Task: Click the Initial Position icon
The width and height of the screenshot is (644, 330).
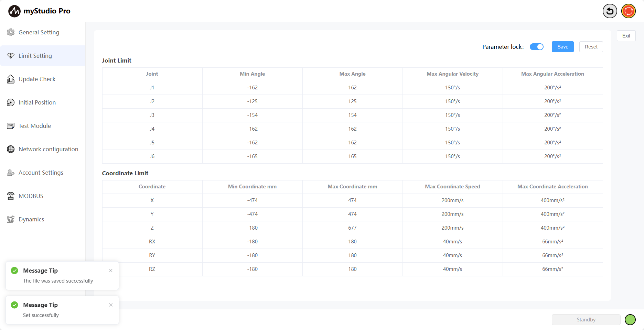Action: pos(11,102)
